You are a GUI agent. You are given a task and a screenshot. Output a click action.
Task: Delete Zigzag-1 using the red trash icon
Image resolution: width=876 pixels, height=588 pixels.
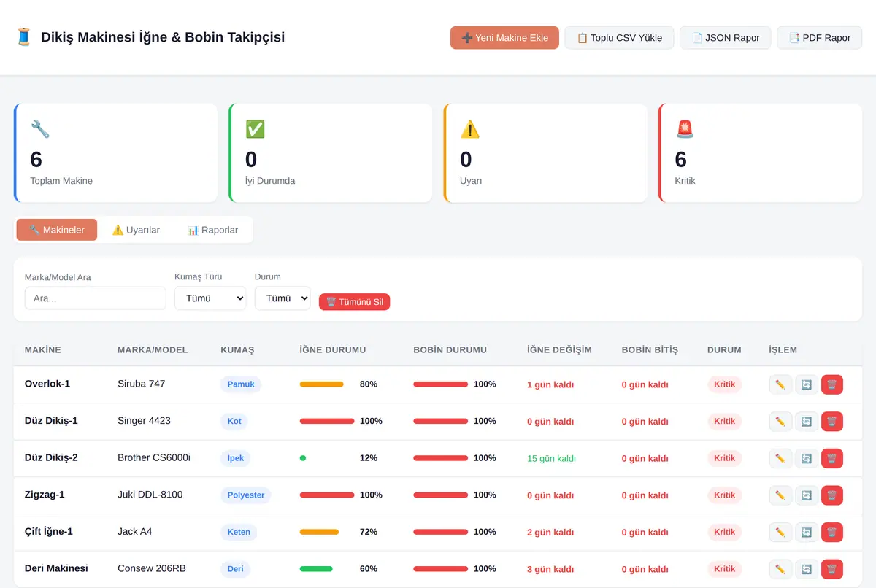point(832,495)
